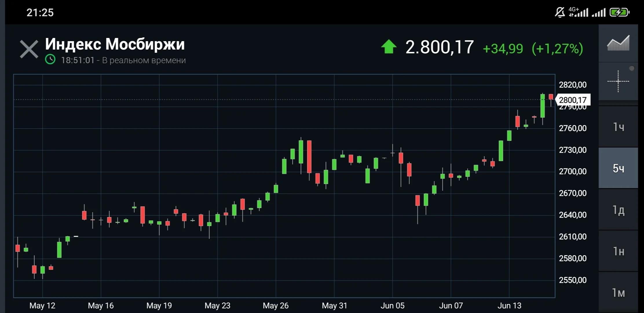
Task: Tap the 2730,00 price axis label
Action: tap(572, 150)
